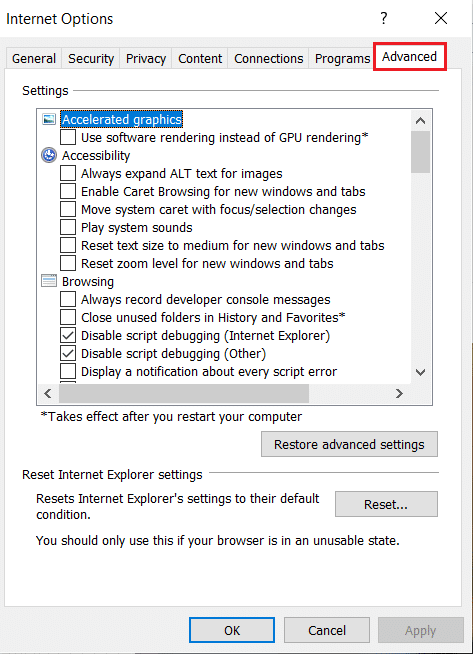The height and width of the screenshot is (654, 473).
Task: Check Reset zoom level for new windows
Action: coord(68,263)
